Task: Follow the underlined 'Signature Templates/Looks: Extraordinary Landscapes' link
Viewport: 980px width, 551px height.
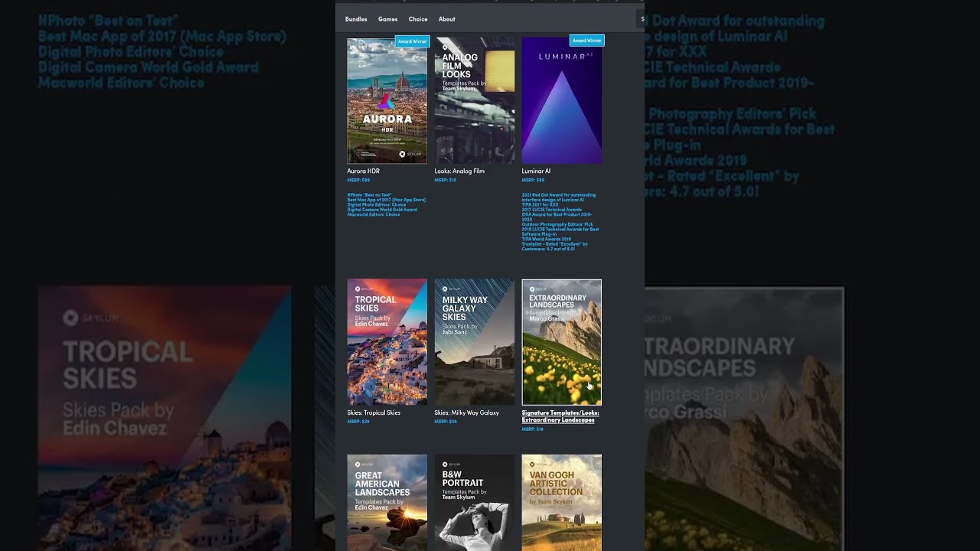Action: [x=560, y=416]
